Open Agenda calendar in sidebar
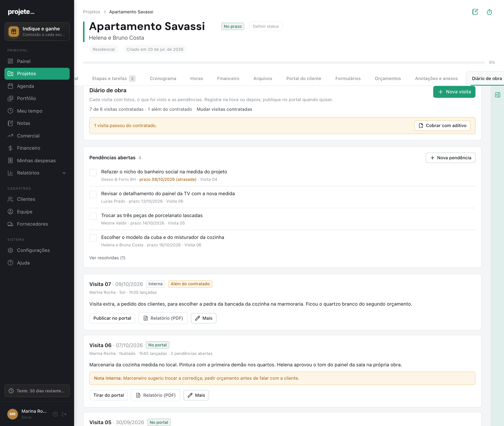Image resolution: width=504 pixels, height=426 pixels. tap(37, 86)
